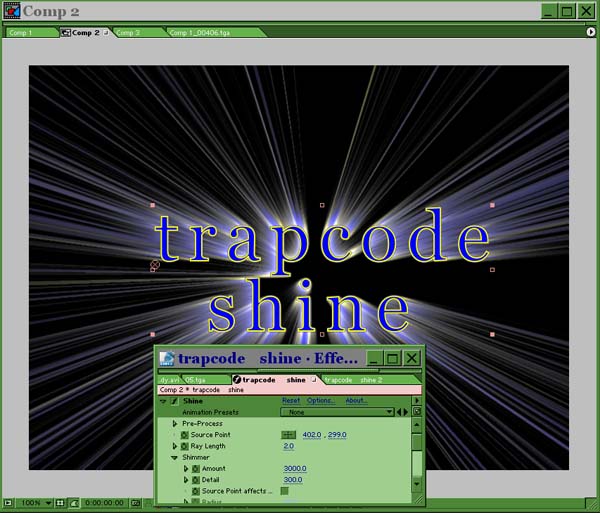Expand Shimmer Detail property triangle
This screenshot has width=600, height=513.
[x=186, y=480]
